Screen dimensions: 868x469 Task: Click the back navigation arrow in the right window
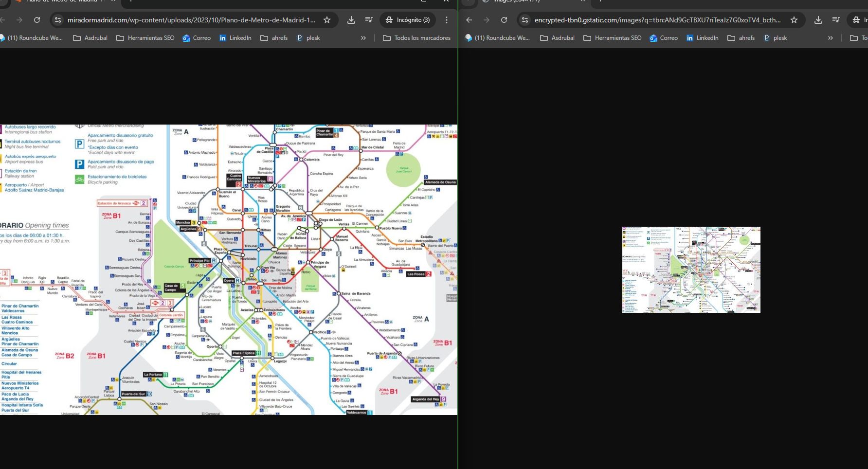click(468, 20)
